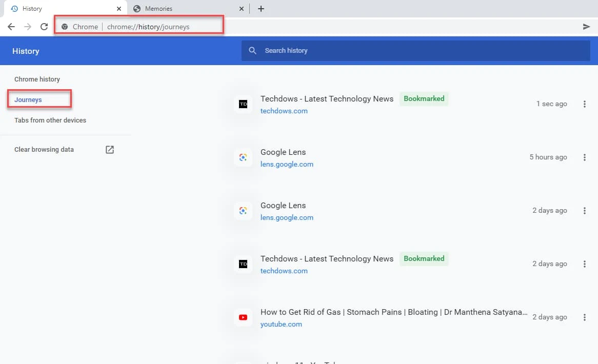Click the reload page icon
598x364 pixels.
pos(44,26)
